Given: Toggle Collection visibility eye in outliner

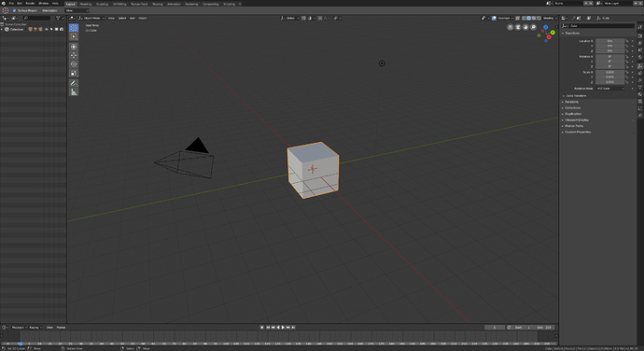Looking at the screenshot, I should point(47,29).
